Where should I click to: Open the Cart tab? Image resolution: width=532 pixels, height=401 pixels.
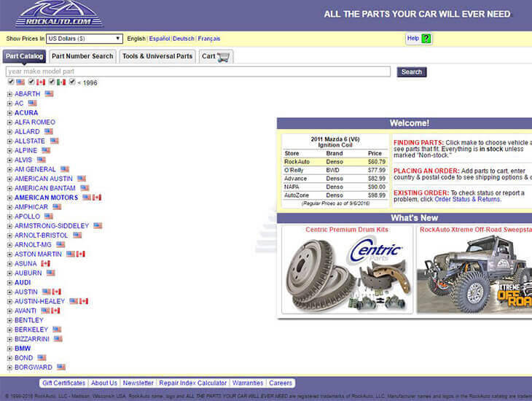coord(216,56)
